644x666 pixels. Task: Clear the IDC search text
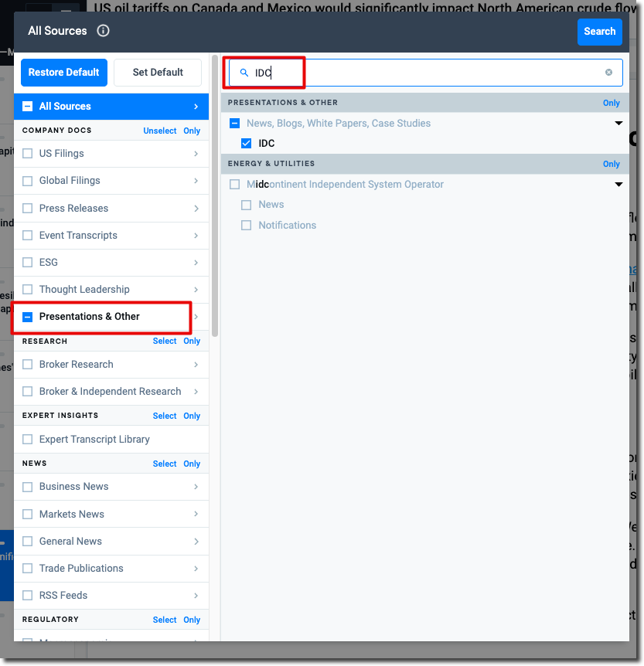pos(608,73)
